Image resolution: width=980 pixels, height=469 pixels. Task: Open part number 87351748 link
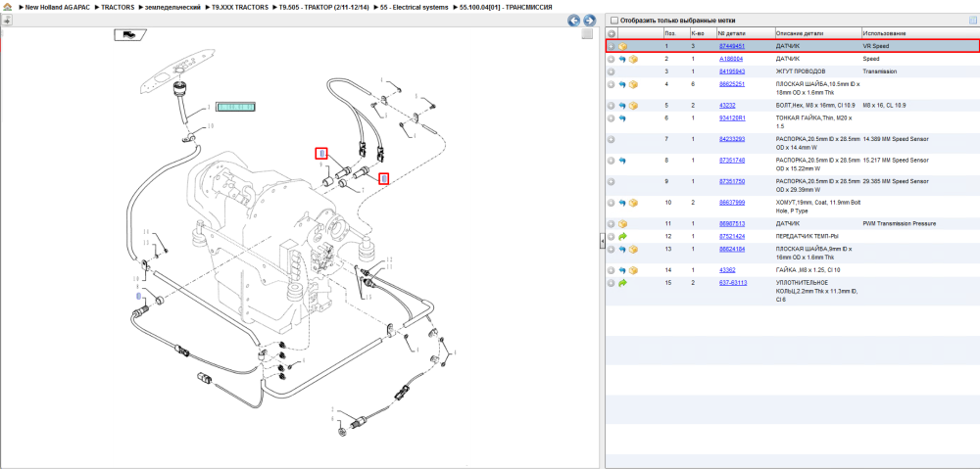coord(731,161)
